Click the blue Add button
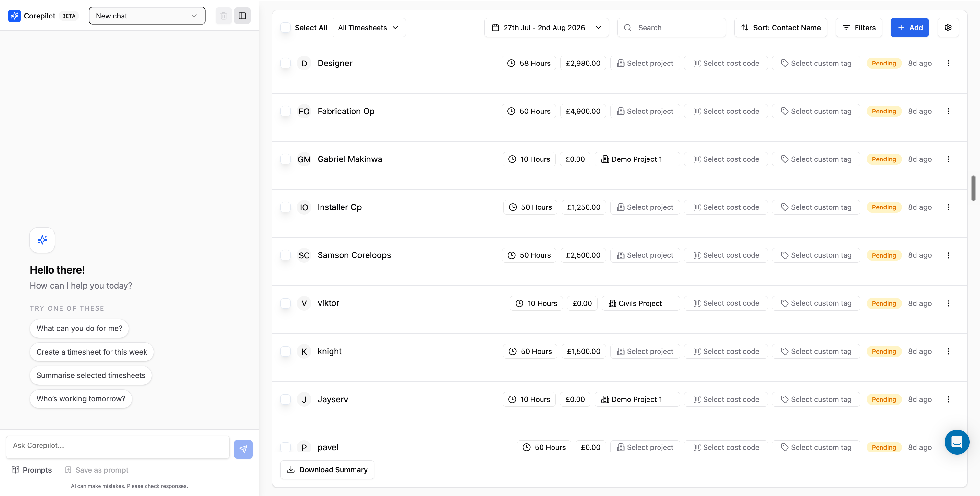 [x=910, y=28]
